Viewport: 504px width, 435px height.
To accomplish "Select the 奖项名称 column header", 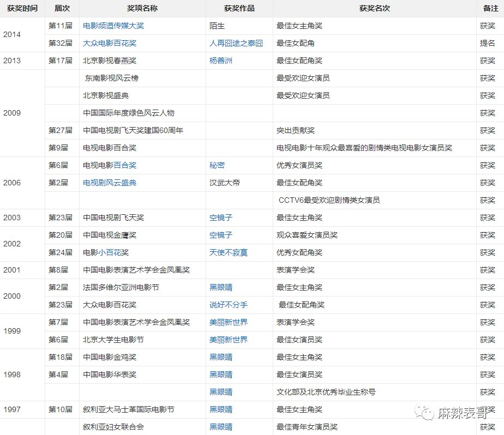I will 142,8.
